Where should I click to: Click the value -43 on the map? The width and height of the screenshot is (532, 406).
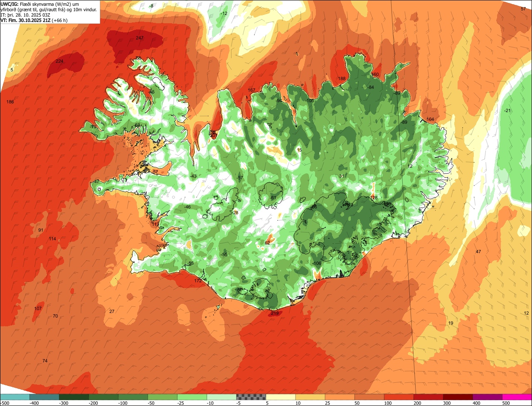[x=193, y=176]
